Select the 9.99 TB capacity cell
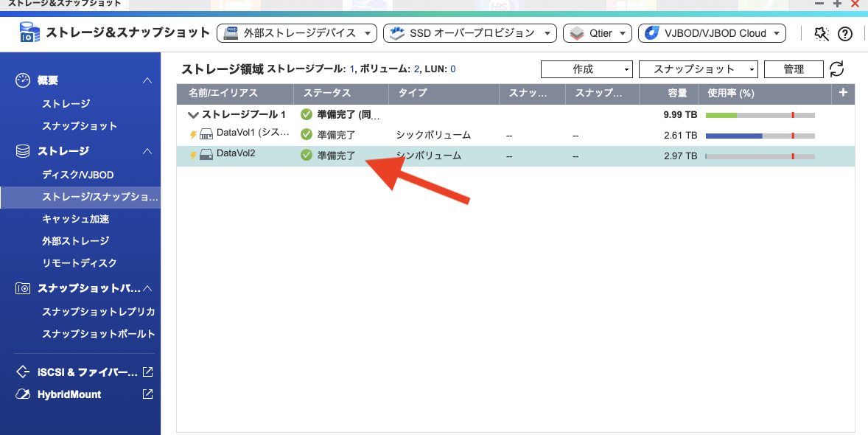This screenshot has width=868, height=435. [x=680, y=115]
